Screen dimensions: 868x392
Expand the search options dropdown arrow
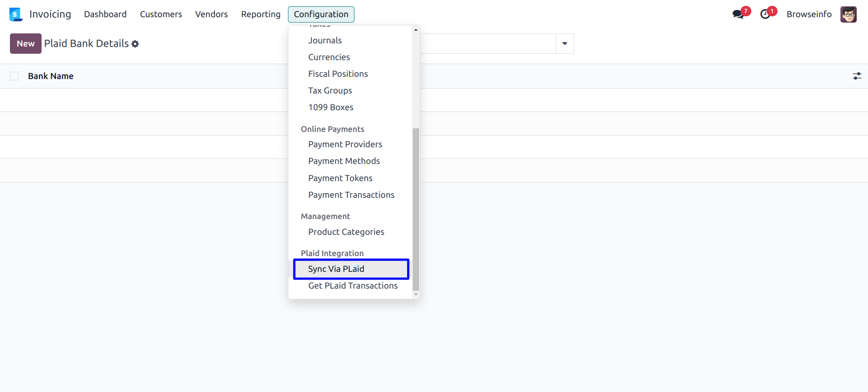click(x=565, y=44)
